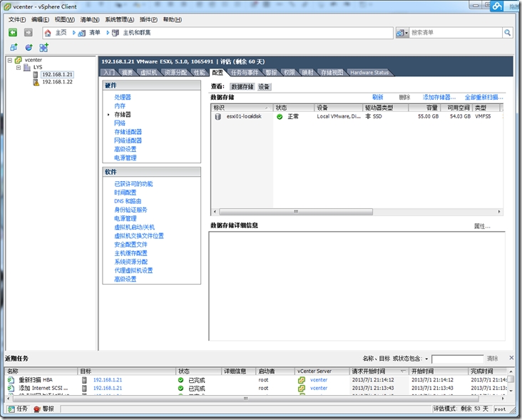Open Time Configuration (时间配置) link
Viewport: 522px width, 420px height.
pyautogui.click(x=126, y=193)
